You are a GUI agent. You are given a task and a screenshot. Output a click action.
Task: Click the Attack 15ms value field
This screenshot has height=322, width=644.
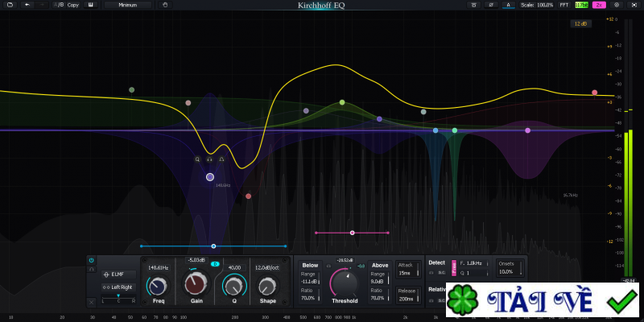(404, 274)
